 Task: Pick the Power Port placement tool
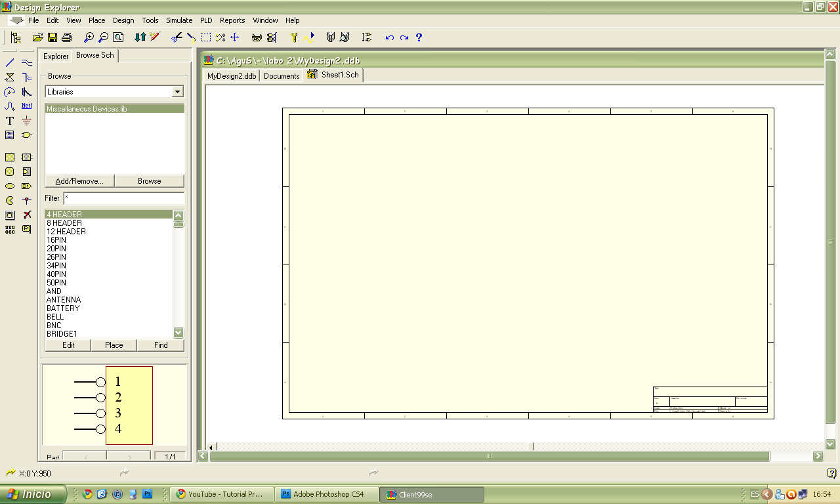tap(27, 121)
